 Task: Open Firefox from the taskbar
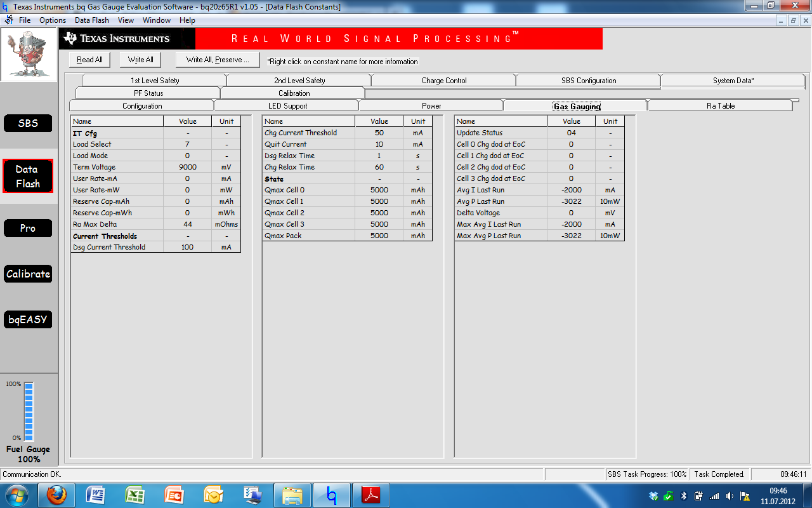(56, 495)
